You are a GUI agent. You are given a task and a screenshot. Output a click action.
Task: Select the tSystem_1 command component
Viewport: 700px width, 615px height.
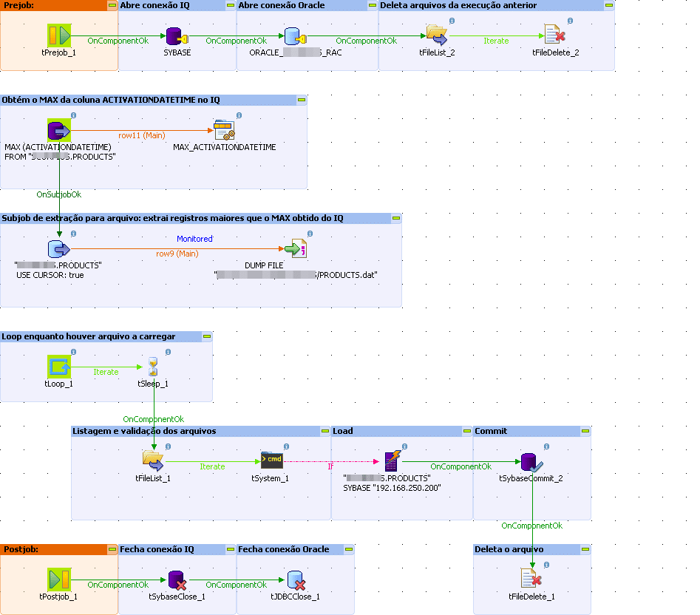point(271,461)
